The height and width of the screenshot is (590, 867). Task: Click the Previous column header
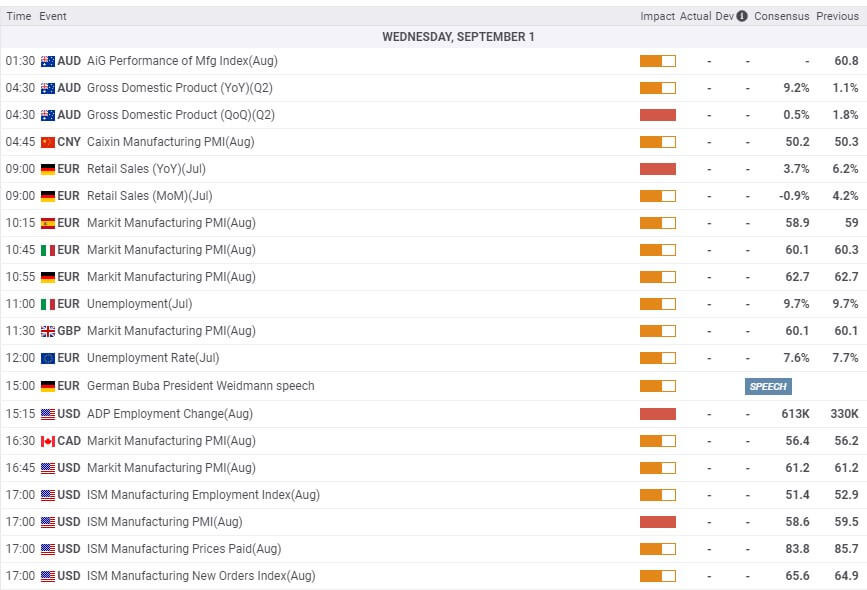point(837,16)
